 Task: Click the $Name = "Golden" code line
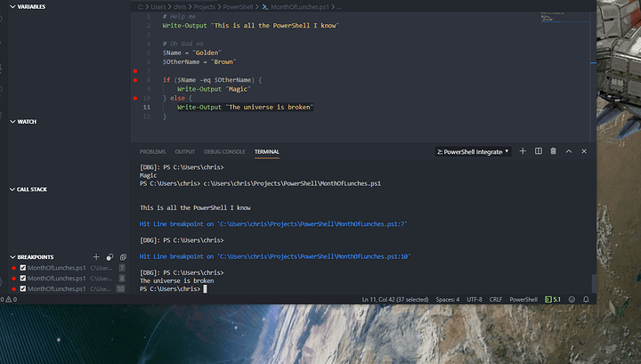pos(191,53)
